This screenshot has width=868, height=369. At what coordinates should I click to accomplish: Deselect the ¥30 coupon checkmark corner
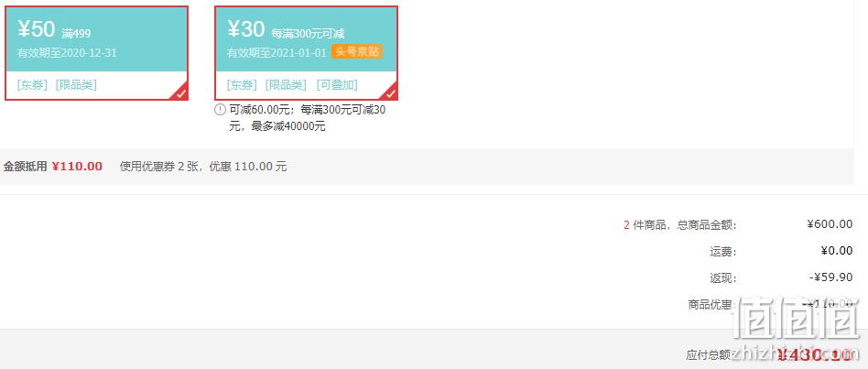pyautogui.click(x=391, y=93)
